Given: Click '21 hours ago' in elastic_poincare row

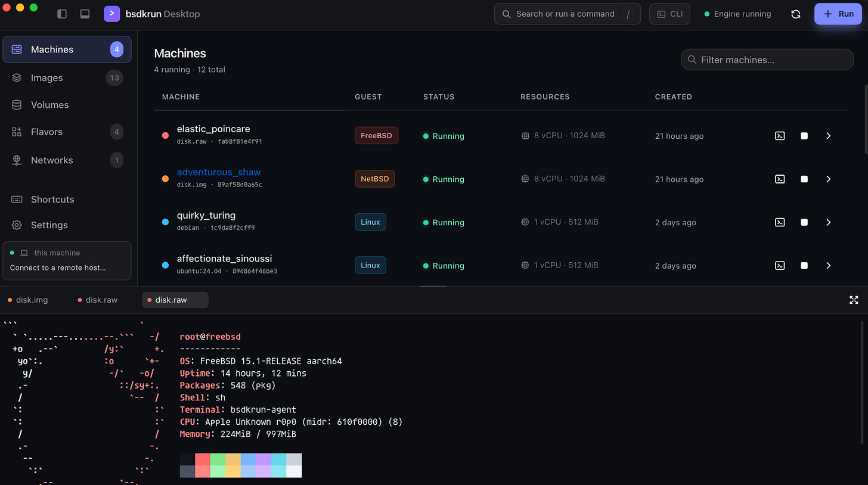Looking at the screenshot, I should coord(679,136).
